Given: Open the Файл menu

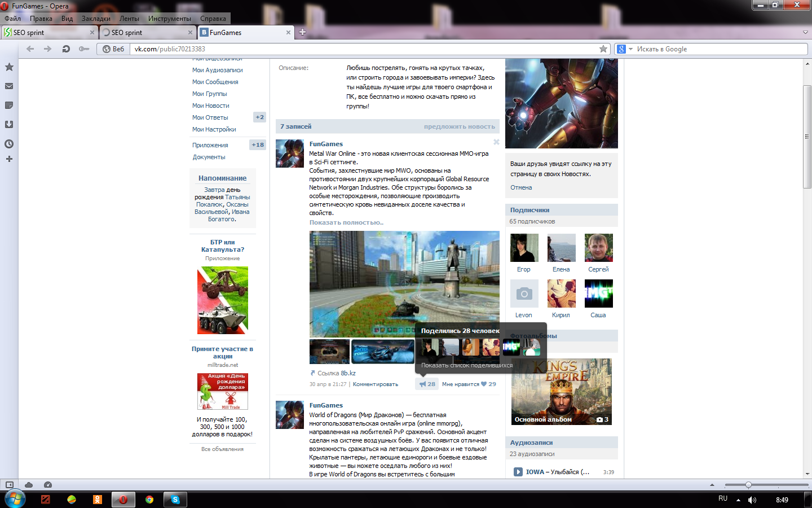Looking at the screenshot, I should [x=13, y=19].
